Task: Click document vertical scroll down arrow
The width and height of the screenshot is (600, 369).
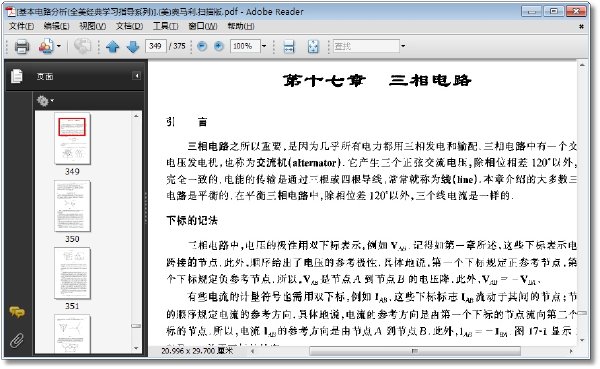Action: pos(582,340)
